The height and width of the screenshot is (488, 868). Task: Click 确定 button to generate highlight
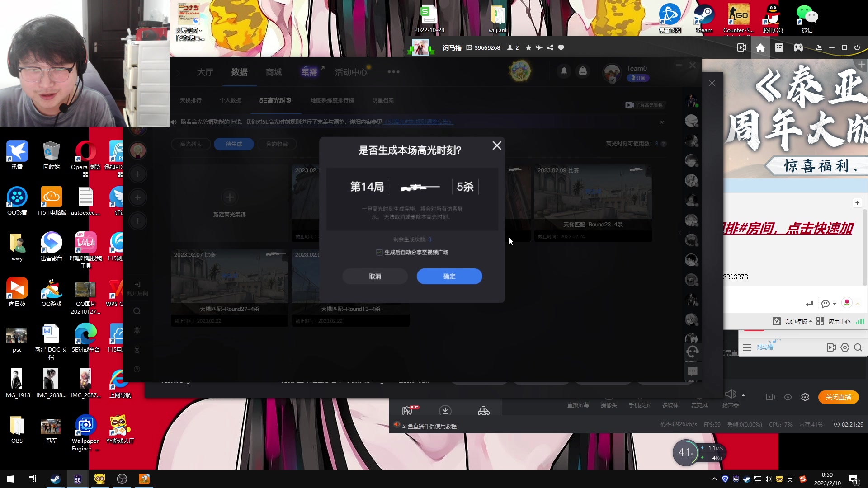[x=449, y=276]
